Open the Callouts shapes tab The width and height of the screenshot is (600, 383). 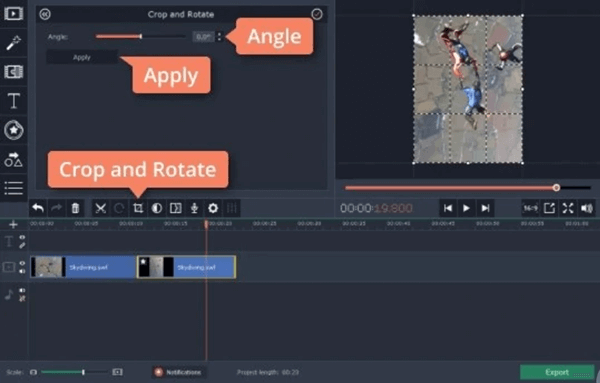pyautogui.click(x=13, y=159)
